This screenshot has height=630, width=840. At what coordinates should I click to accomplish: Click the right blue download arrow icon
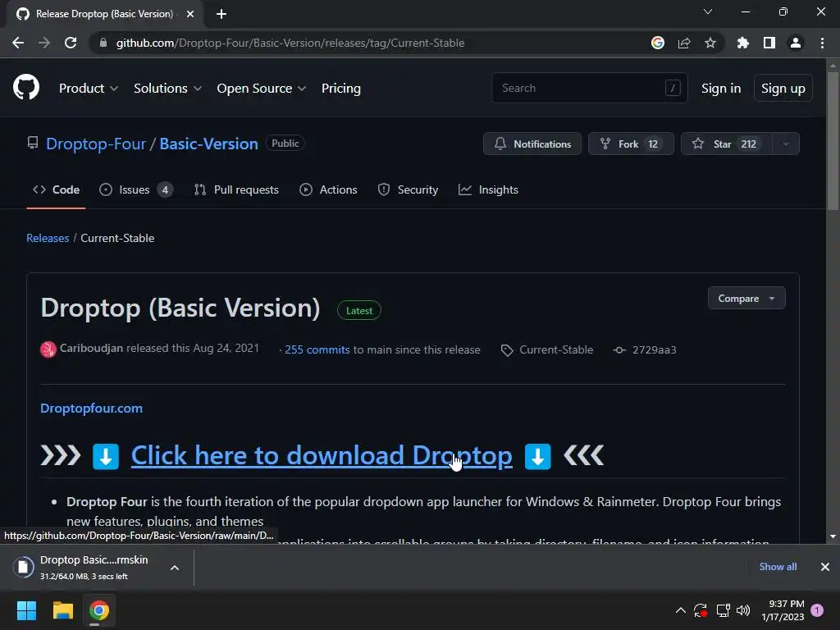tap(538, 456)
